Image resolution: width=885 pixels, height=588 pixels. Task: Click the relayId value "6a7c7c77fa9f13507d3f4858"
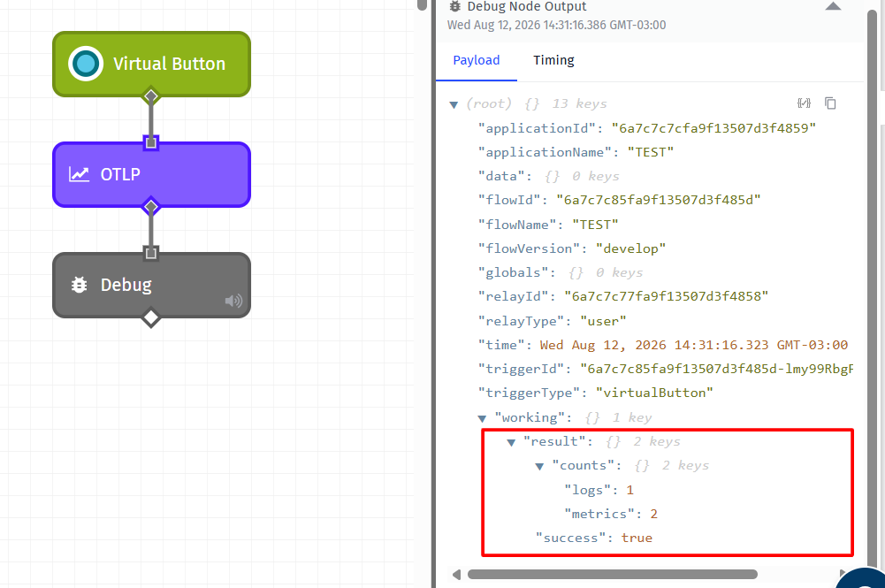[x=667, y=297]
